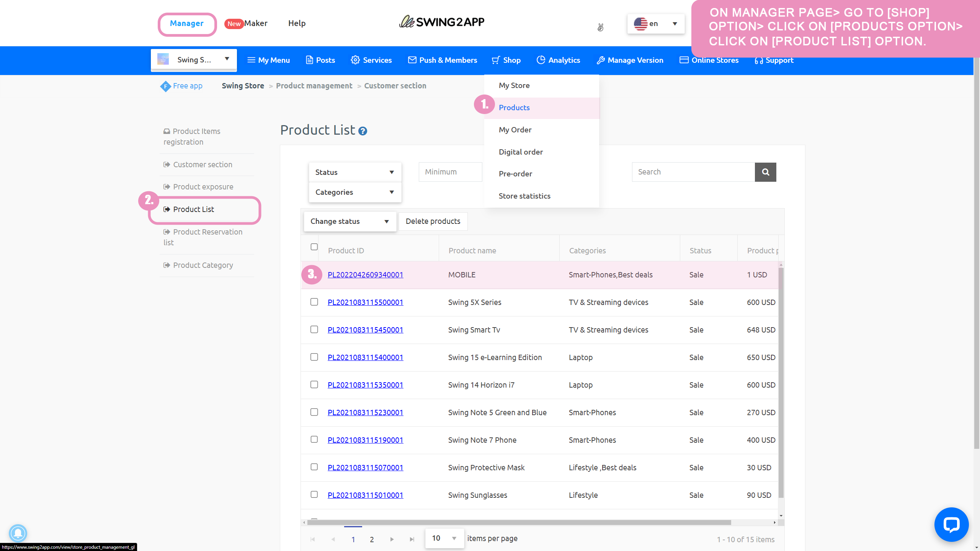The image size is (980, 551).
Task: Go to the next page arrow
Action: click(392, 539)
